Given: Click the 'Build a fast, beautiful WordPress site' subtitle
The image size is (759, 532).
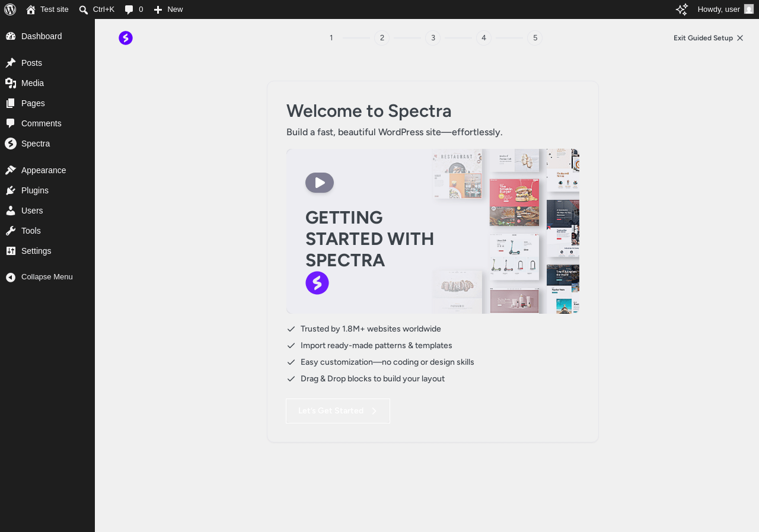Looking at the screenshot, I should 394,132.
